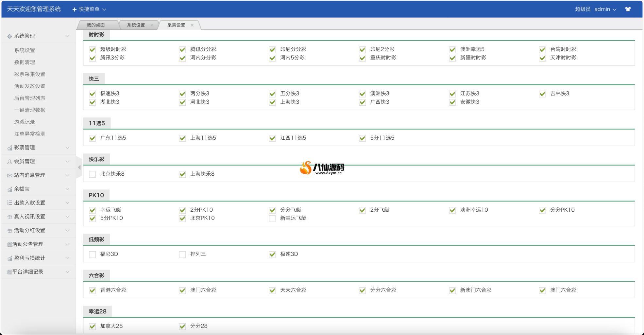Screen dimensions: 644x335
Task: Click the envelope icon beside 站内消息管理
Action: pyautogui.click(x=9, y=175)
